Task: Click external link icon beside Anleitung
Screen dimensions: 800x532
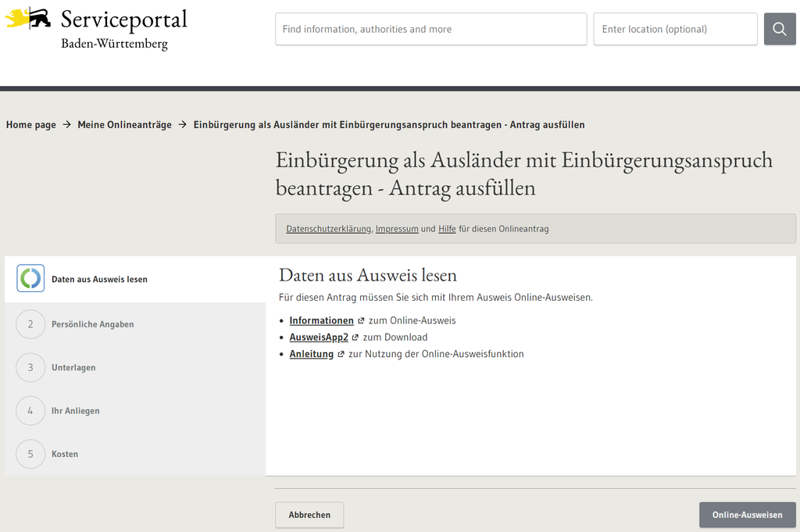Action: (x=341, y=354)
